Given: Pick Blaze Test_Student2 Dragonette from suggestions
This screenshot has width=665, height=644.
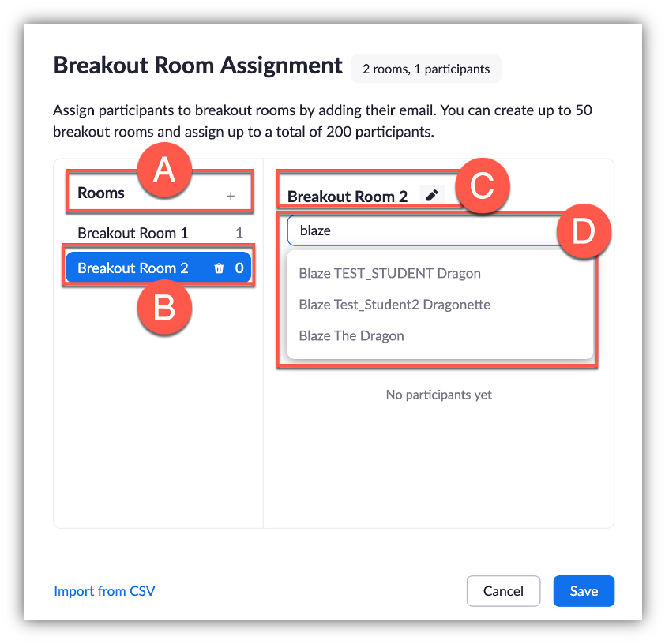Looking at the screenshot, I should pyautogui.click(x=394, y=305).
